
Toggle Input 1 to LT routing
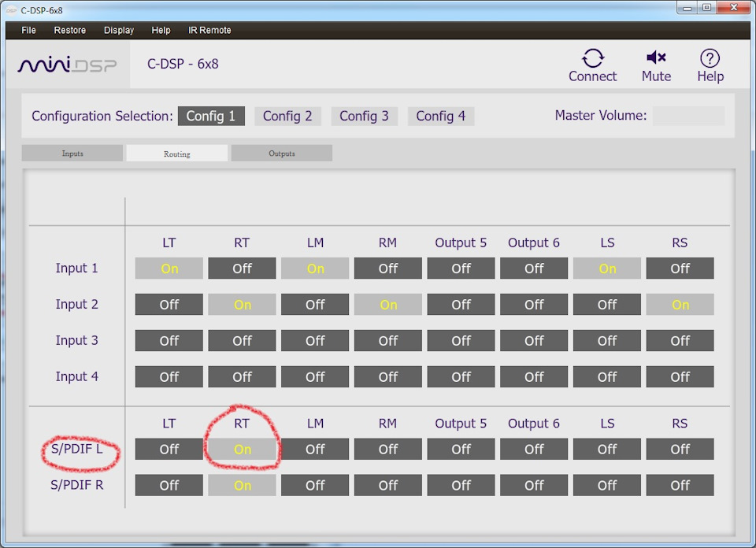pos(169,268)
